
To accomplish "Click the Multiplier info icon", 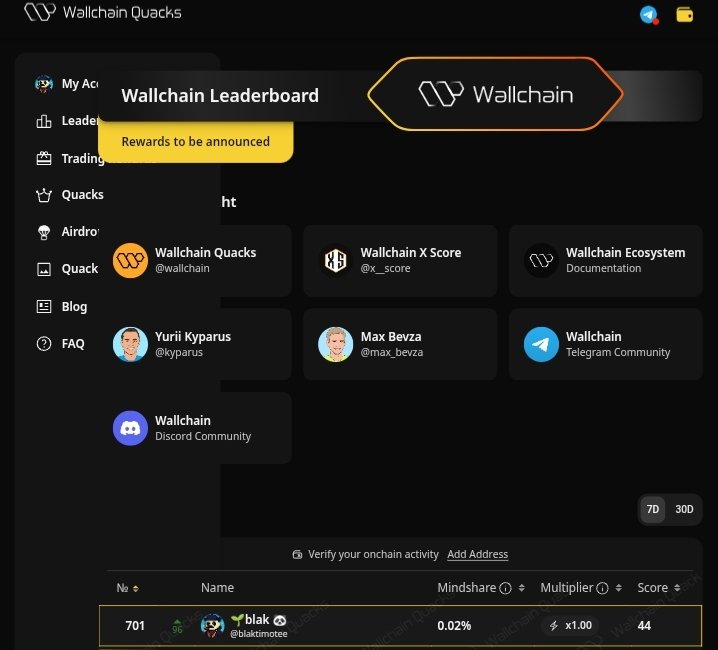I will [x=603, y=588].
